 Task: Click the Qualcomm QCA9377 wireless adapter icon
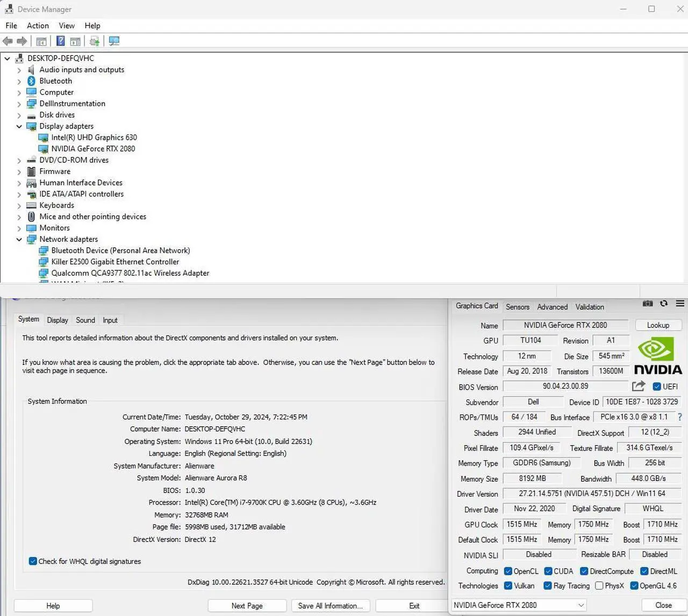click(43, 273)
